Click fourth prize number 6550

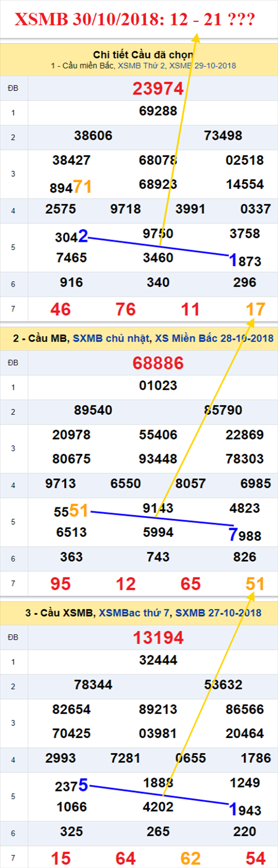pyautogui.click(x=126, y=484)
